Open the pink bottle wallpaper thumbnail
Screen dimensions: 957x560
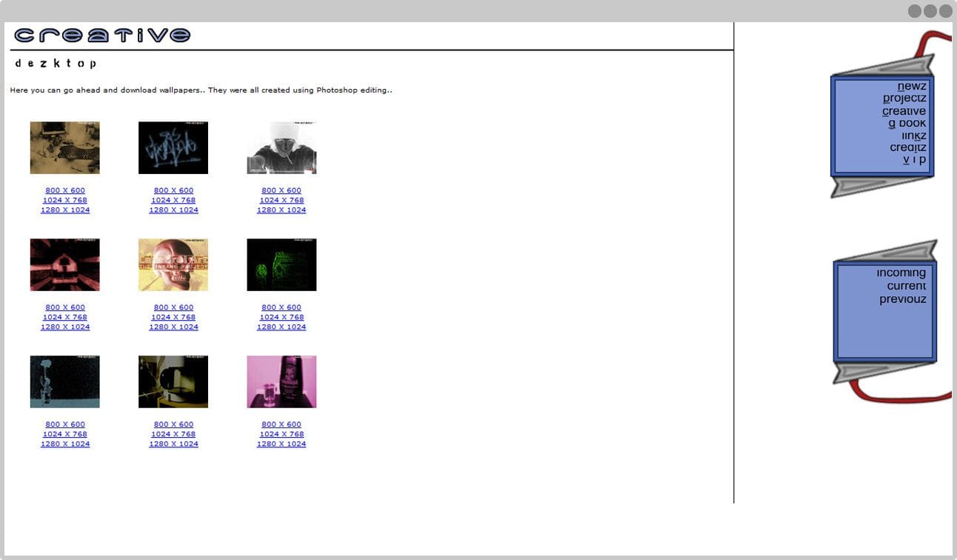click(x=281, y=381)
